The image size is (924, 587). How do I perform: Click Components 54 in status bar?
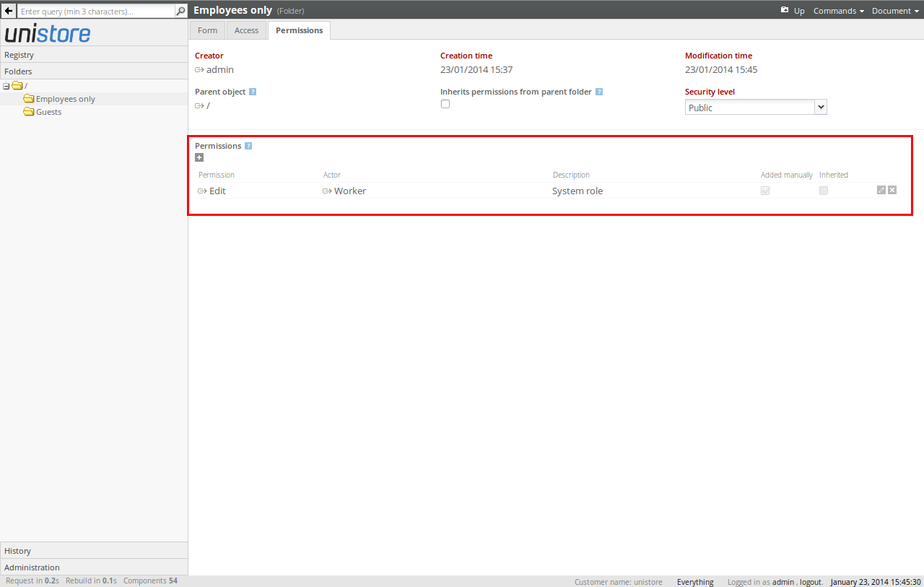coord(150,581)
